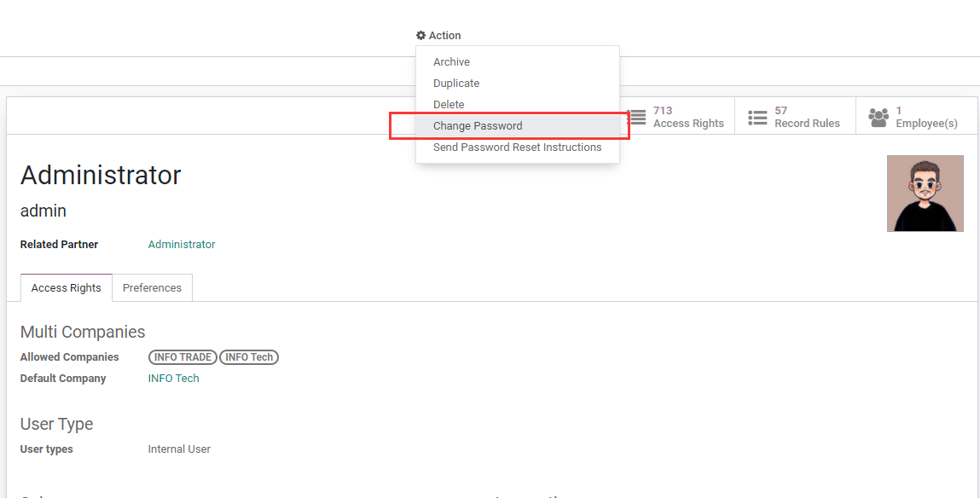The image size is (980, 498).
Task: Click the Allowed Companies label
Action: pos(69,356)
